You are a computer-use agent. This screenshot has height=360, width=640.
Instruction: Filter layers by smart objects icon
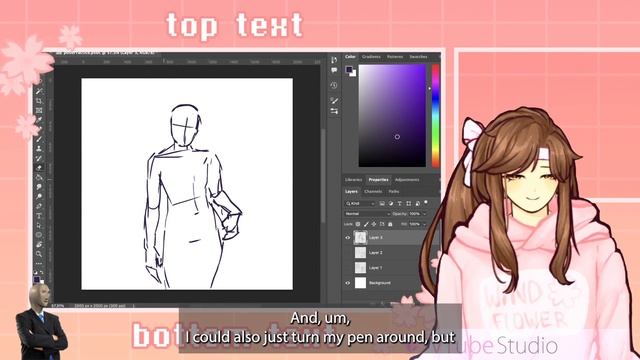coord(418,203)
